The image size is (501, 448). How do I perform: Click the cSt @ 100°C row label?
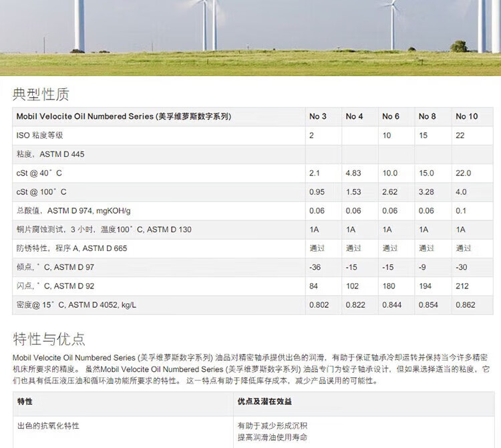41,192
